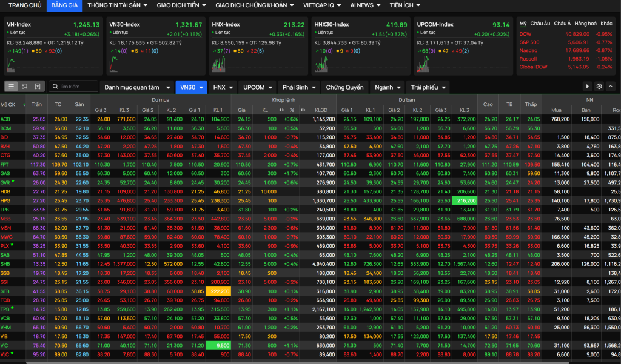Open the Danh mục quan tâm dropdown
The height and width of the screenshot is (364, 621).
[x=137, y=87]
